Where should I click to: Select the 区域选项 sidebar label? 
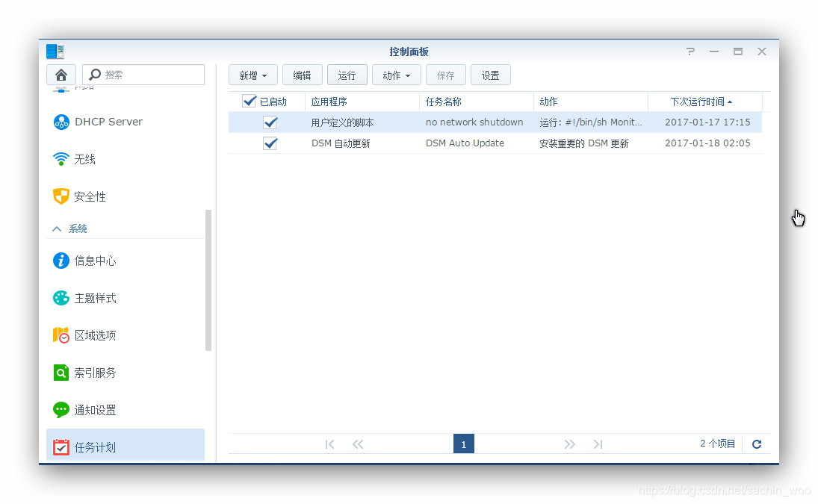click(95, 335)
